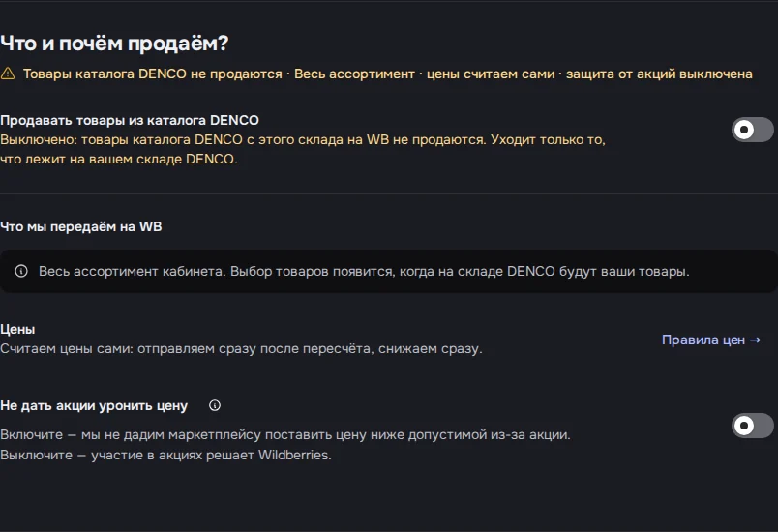Click the arrow after "Правила цен"
Image resolution: width=778 pixels, height=532 pixels.
pyautogui.click(x=755, y=340)
